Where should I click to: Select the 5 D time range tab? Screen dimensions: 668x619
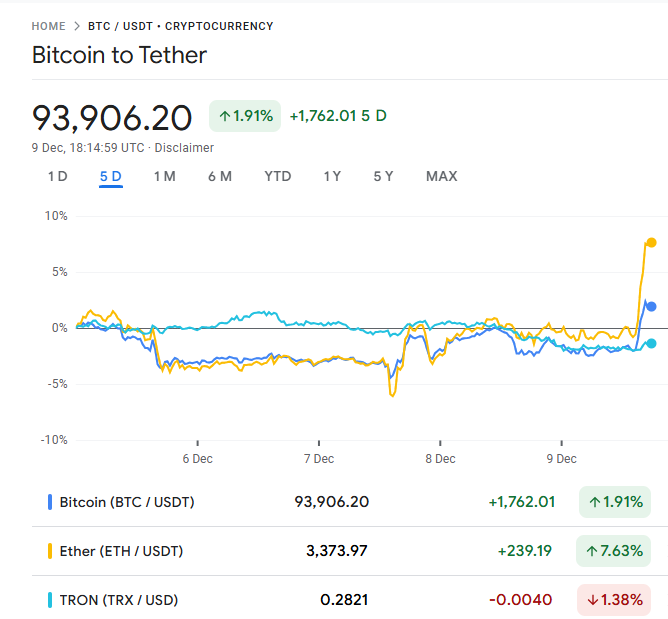110,176
